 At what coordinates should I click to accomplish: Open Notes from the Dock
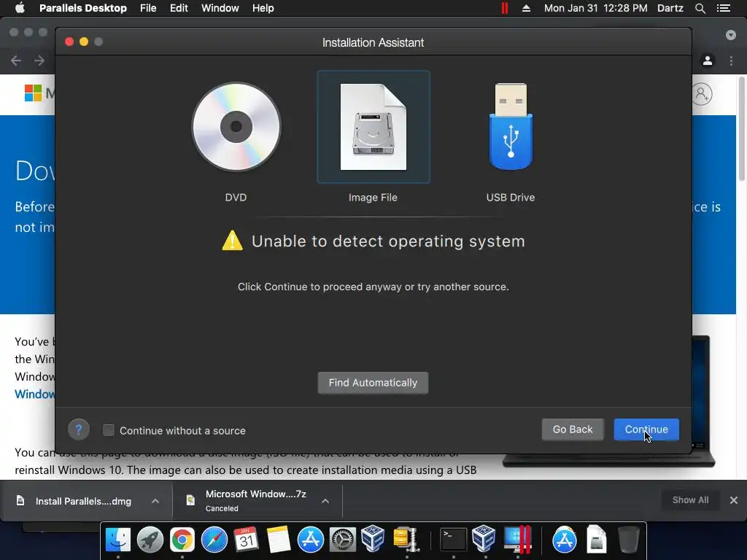click(x=278, y=540)
